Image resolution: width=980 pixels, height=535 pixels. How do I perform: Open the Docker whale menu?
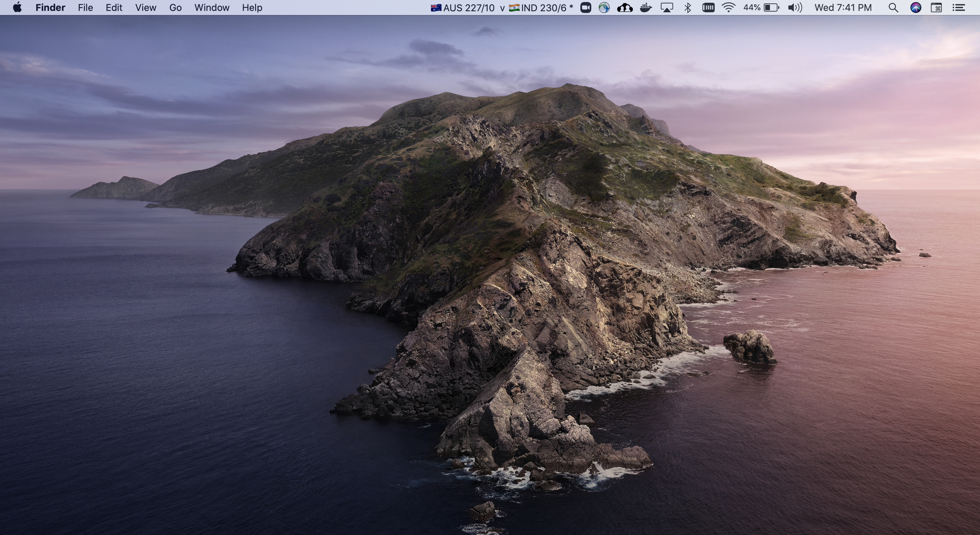click(x=645, y=7)
